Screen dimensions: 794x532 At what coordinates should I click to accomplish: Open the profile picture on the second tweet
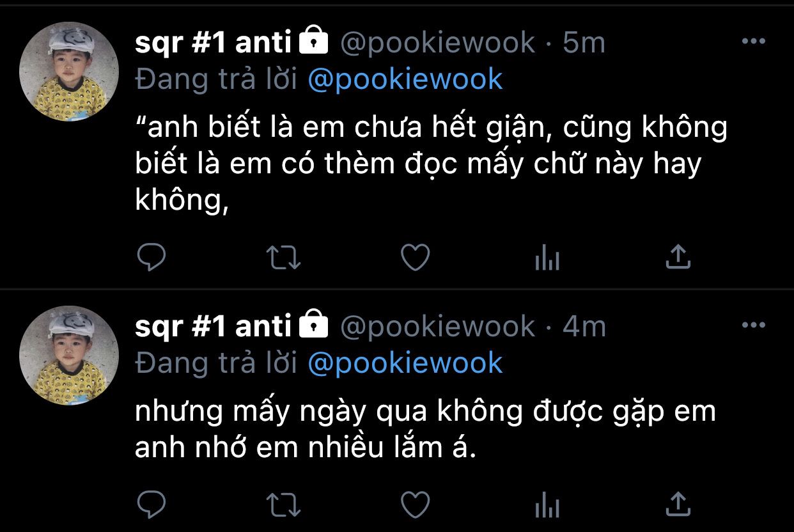pyautogui.click(x=69, y=356)
